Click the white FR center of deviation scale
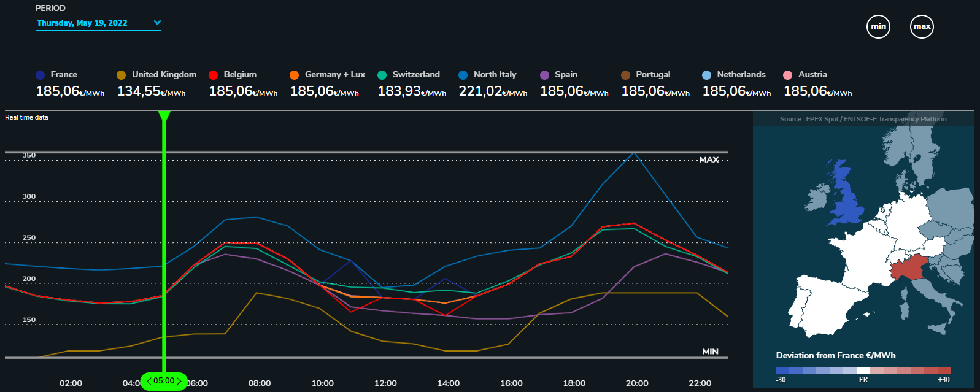Image resolution: width=980 pixels, height=392 pixels. (863, 371)
